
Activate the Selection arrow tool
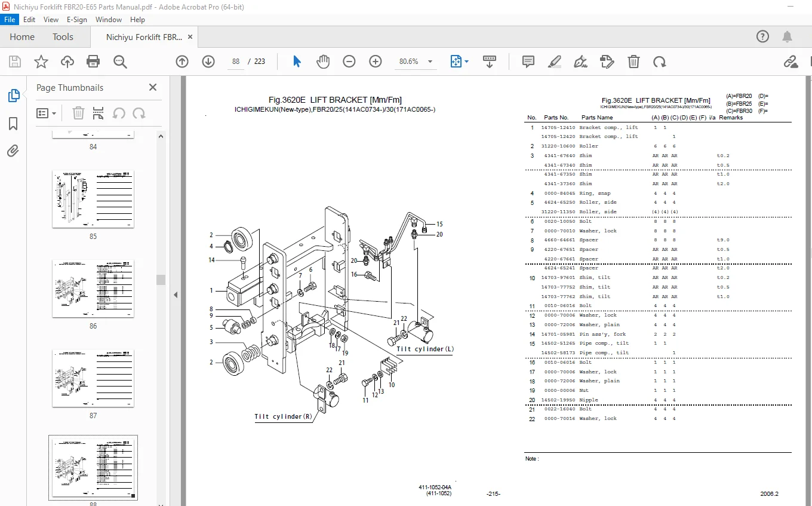(297, 62)
